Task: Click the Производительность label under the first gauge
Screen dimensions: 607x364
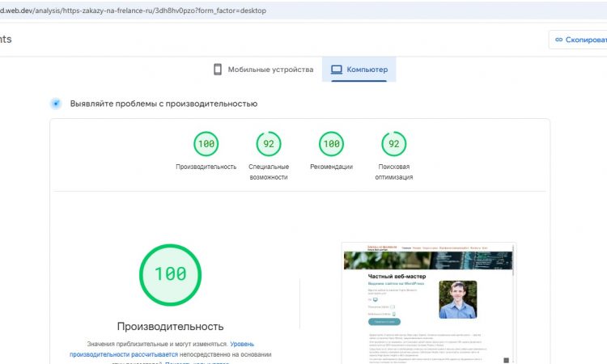Action: [206, 167]
